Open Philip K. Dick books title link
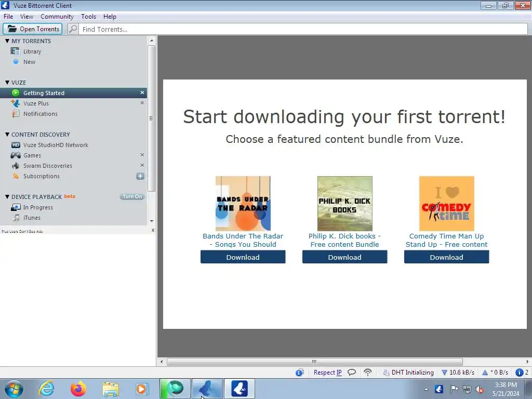This screenshot has height=399, width=532. (x=345, y=240)
